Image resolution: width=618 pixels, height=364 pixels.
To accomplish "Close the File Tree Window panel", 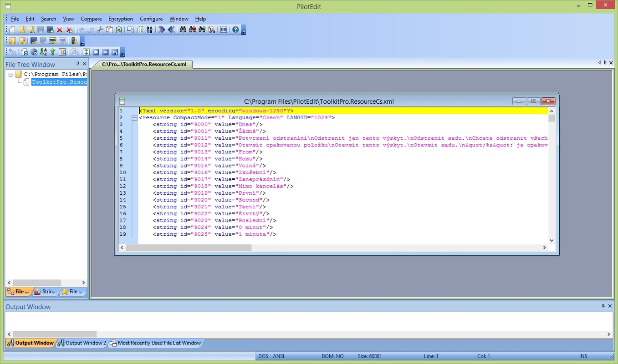I will click(84, 64).
